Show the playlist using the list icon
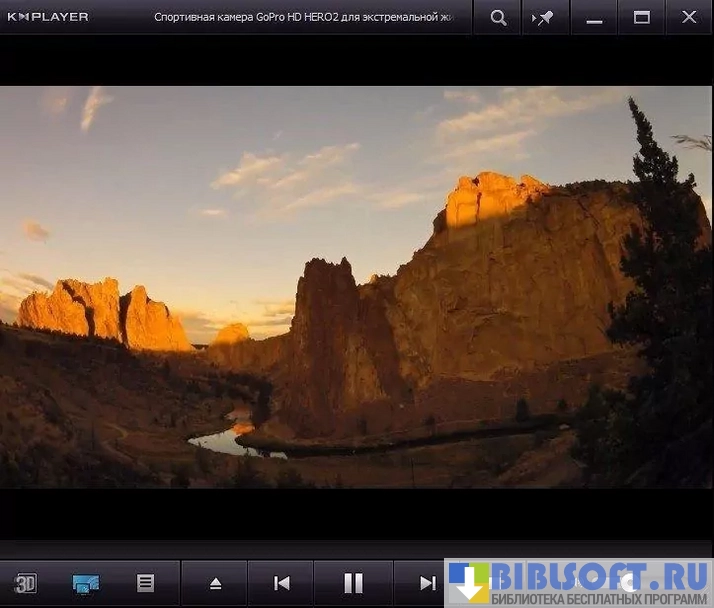This screenshot has width=714, height=608. (x=146, y=583)
